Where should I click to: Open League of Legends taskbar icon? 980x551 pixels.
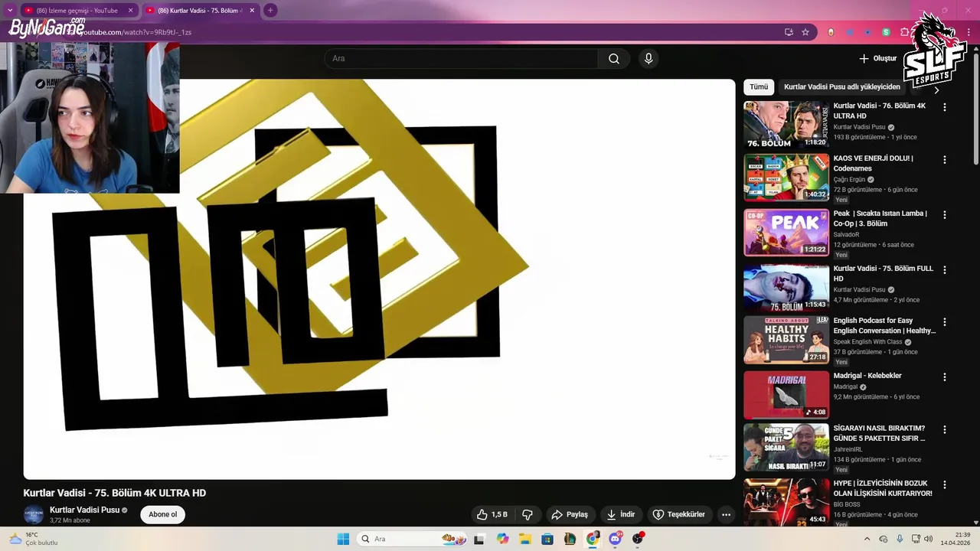(570, 539)
